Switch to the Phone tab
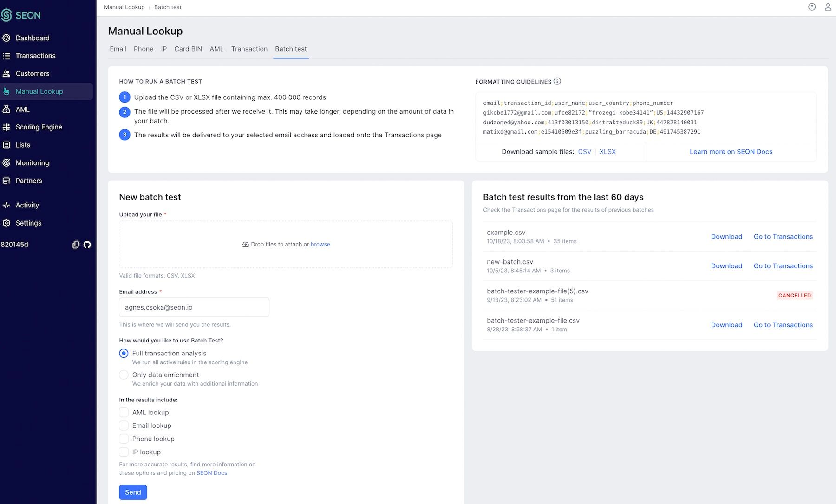This screenshot has height=504, width=836. [144, 49]
